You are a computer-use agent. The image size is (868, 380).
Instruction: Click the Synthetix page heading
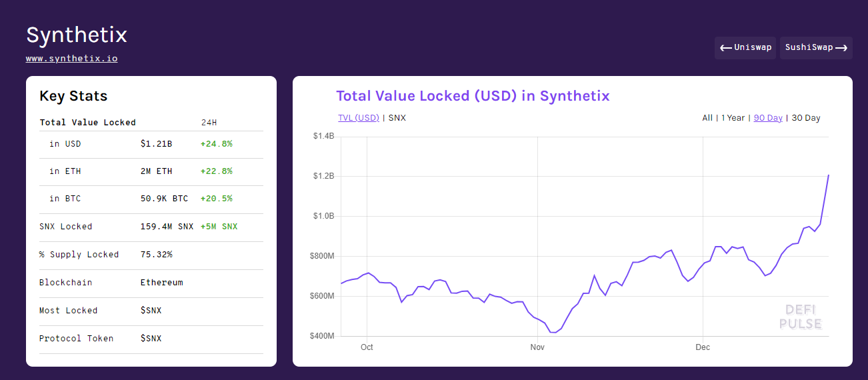pos(77,35)
